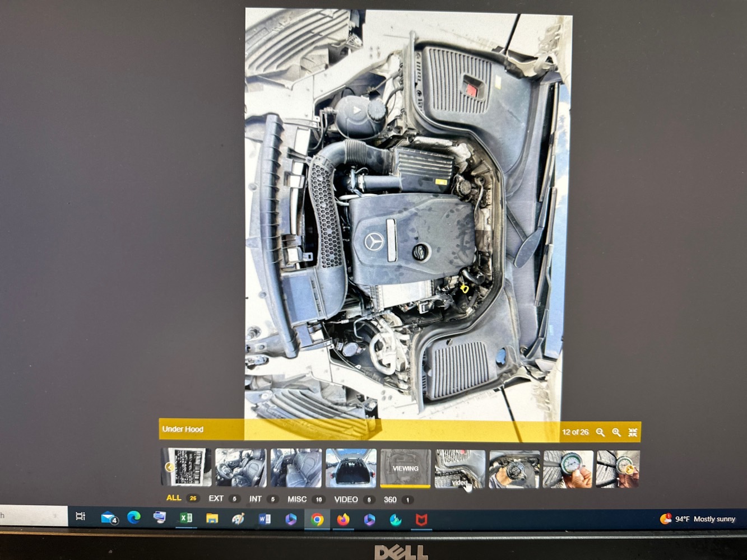Image resolution: width=747 pixels, height=560 pixels.
Task: Switch to Google Chrome in taskbar
Action: click(317, 520)
